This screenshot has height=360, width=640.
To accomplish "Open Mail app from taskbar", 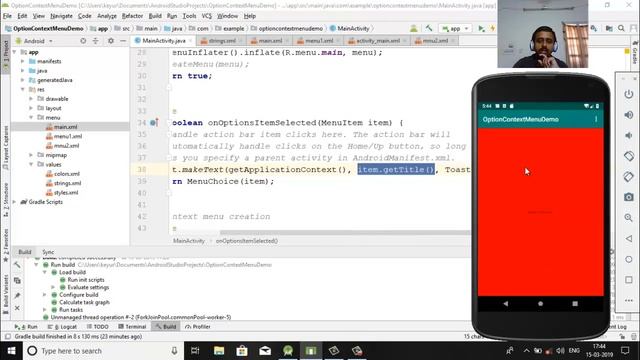I will pyautogui.click(x=265, y=351).
